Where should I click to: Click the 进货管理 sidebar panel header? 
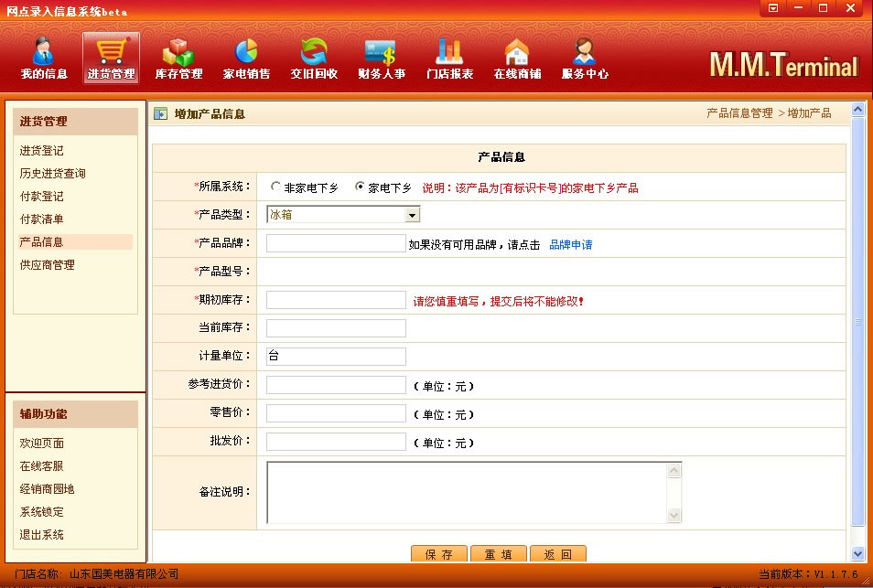(75, 122)
